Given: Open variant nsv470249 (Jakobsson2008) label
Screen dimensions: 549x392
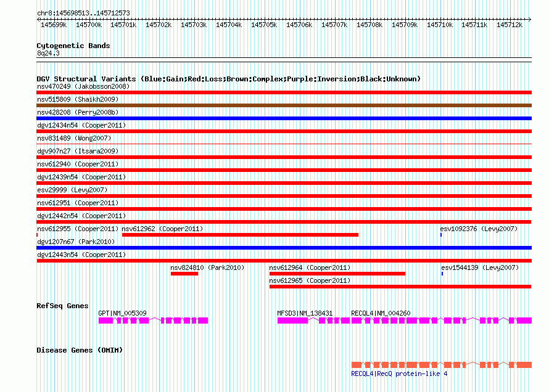Looking at the screenshot, I should (x=83, y=86).
